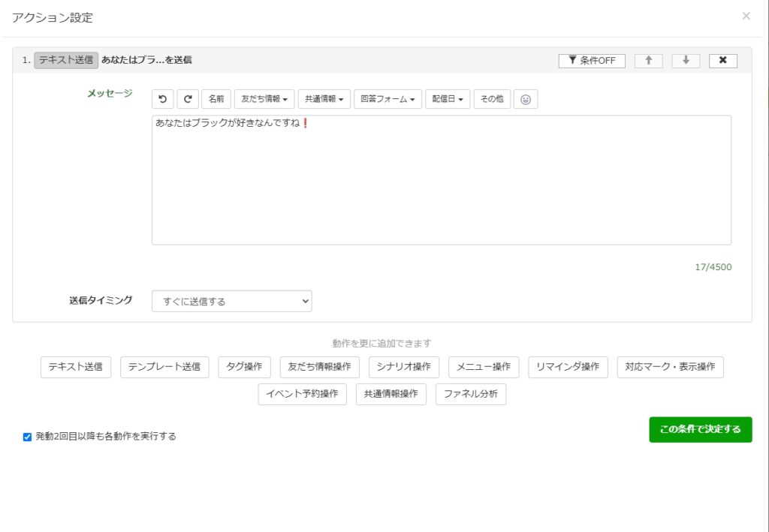Move action down with the down arrow
Viewport: 769px width, 532px height.
pyautogui.click(x=686, y=61)
